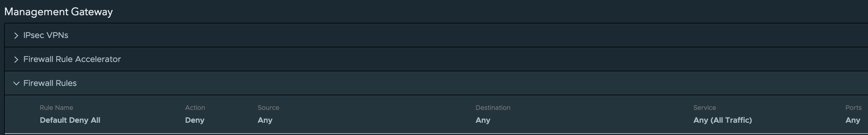Click the Rule Name column label

[56, 108]
